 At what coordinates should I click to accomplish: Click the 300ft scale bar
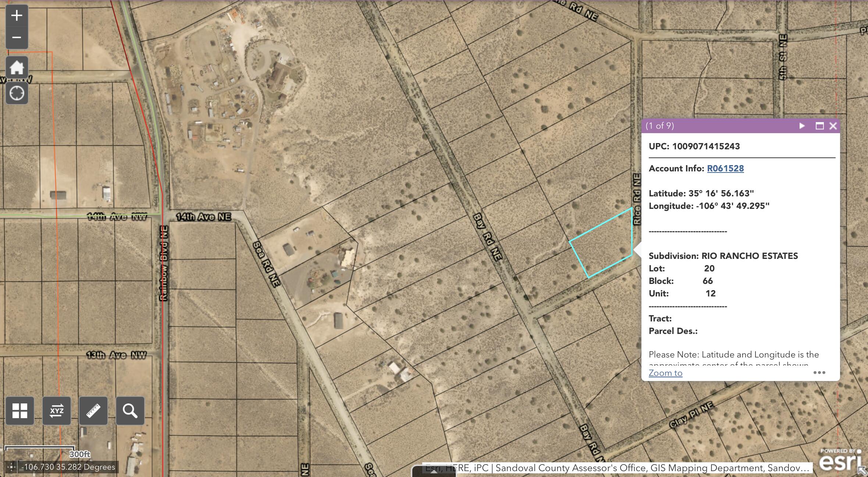(47, 451)
